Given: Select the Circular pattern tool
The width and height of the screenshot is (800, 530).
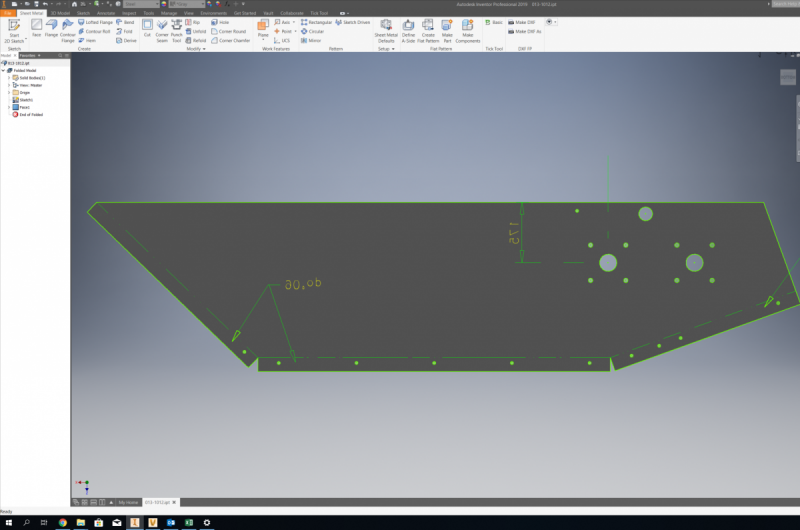Looking at the screenshot, I should click(312, 32).
